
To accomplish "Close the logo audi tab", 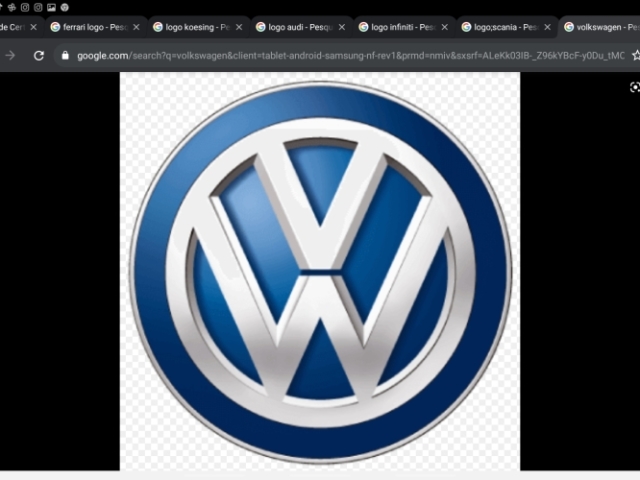I will pyautogui.click(x=342, y=27).
